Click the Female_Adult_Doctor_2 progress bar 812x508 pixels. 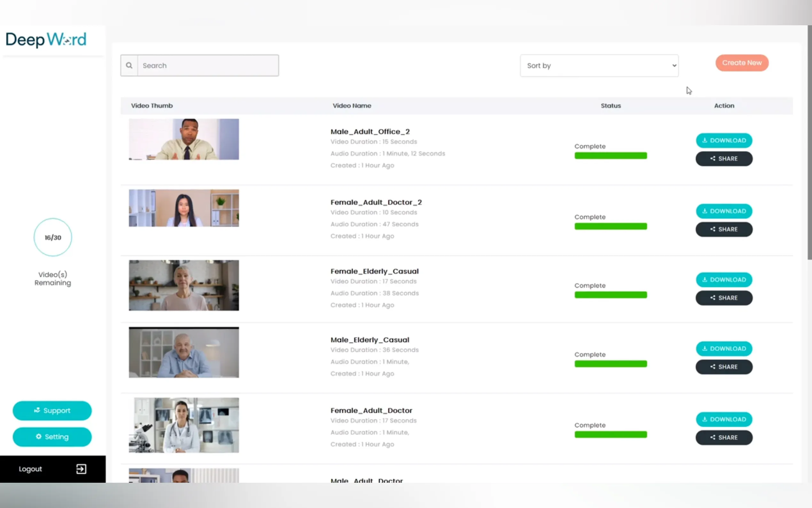tap(610, 226)
